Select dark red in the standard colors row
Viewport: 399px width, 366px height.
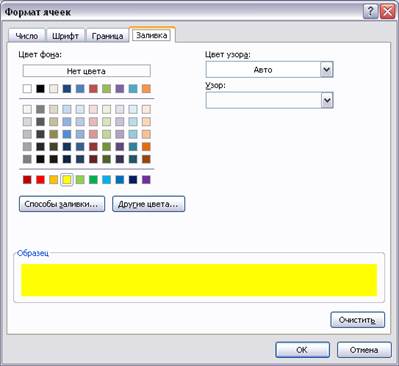pos(27,180)
